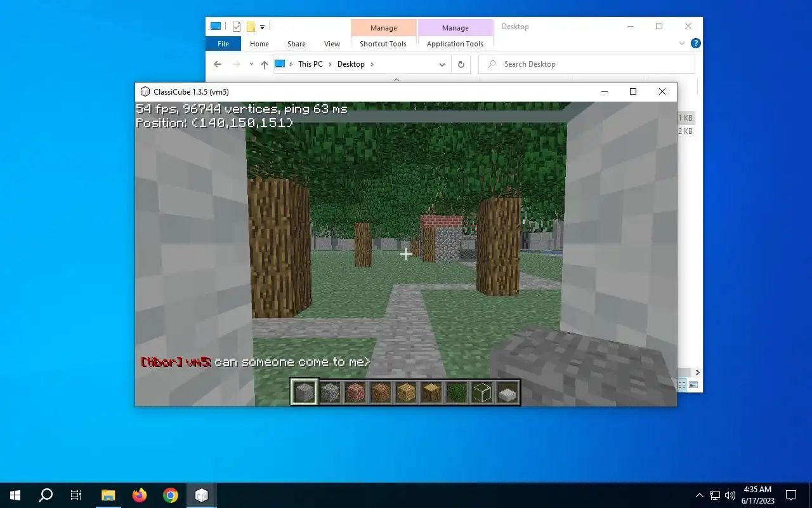Select the gravel cobblestone block slot
Screen dimensions: 812x508
329,393
